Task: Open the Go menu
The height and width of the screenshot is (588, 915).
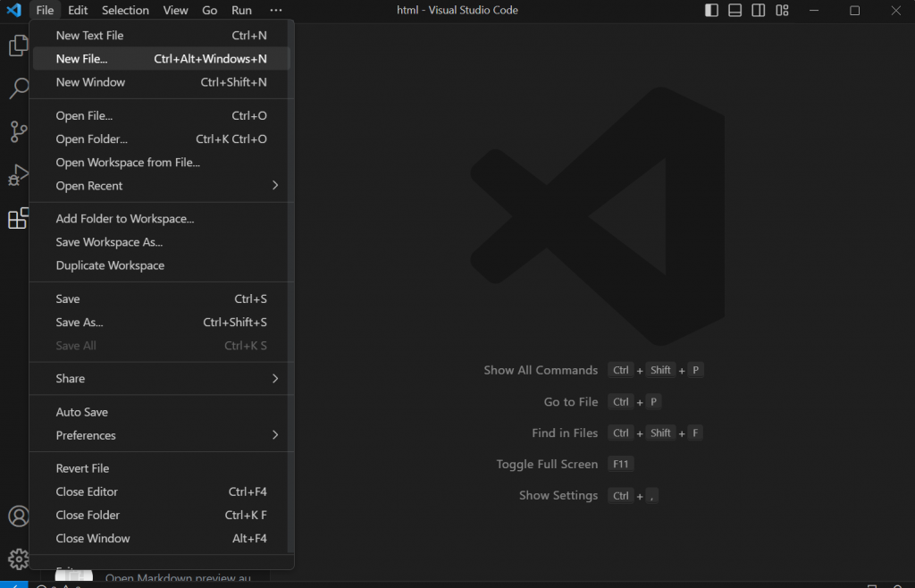Action: click(x=209, y=10)
